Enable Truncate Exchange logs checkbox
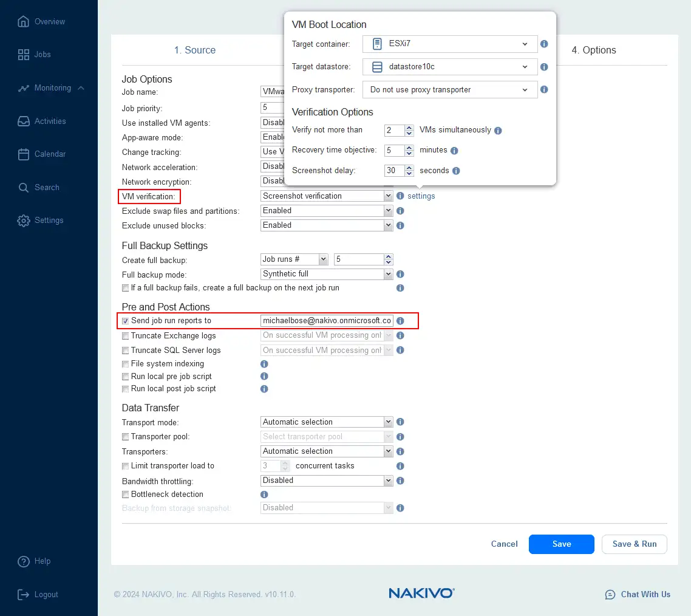 click(x=126, y=336)
